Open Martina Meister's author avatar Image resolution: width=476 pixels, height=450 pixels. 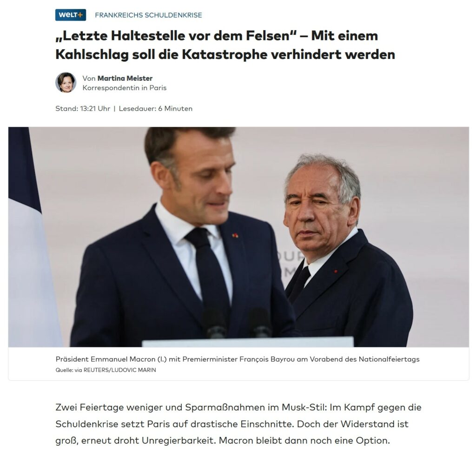[66, 82]
